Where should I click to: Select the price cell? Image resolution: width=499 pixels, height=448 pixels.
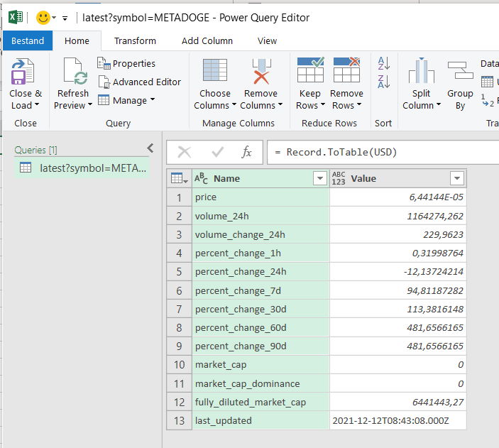[261, 197]
